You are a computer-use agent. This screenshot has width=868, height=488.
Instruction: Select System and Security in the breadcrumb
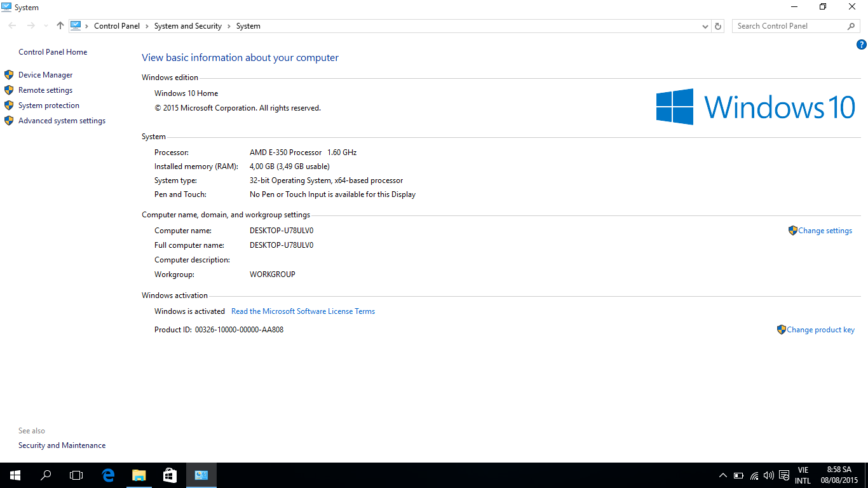(x=188, y=26)
